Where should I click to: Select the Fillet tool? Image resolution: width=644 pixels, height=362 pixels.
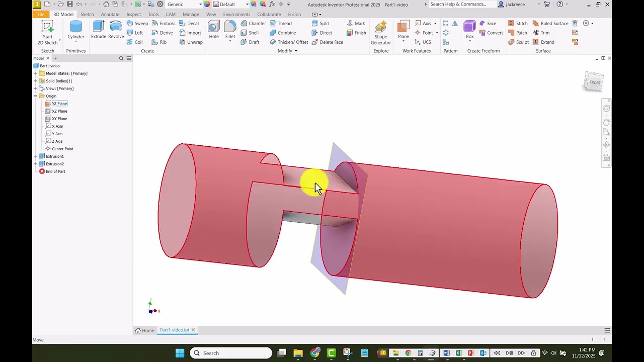230,30
